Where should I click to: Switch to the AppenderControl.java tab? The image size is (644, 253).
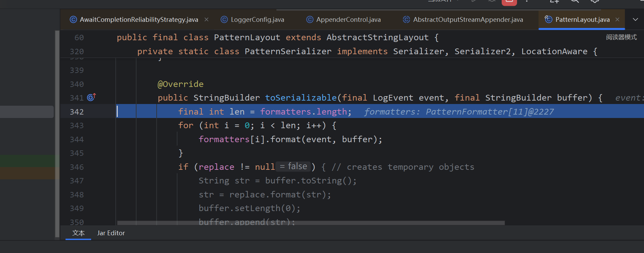point(348,20)
